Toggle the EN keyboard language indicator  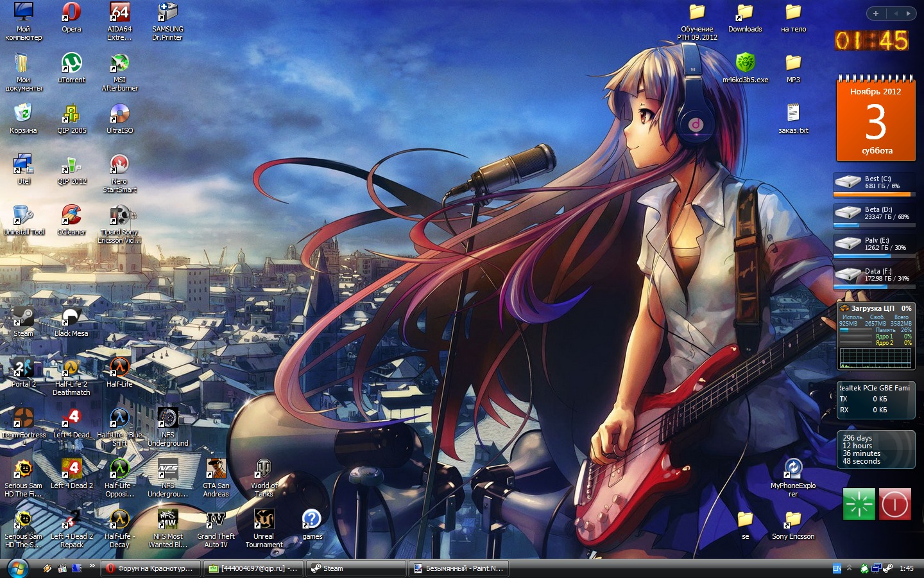[x=837, y=568]
